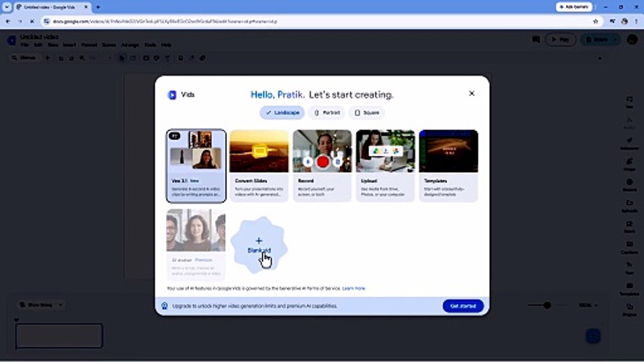Open the File menu

(25, 45)
